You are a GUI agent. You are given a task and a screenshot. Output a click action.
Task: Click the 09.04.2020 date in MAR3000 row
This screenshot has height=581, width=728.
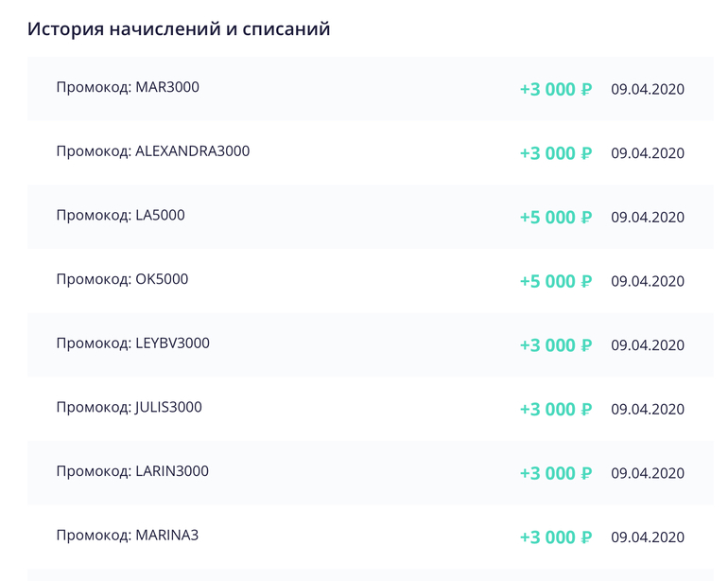[x=648, y=90]
